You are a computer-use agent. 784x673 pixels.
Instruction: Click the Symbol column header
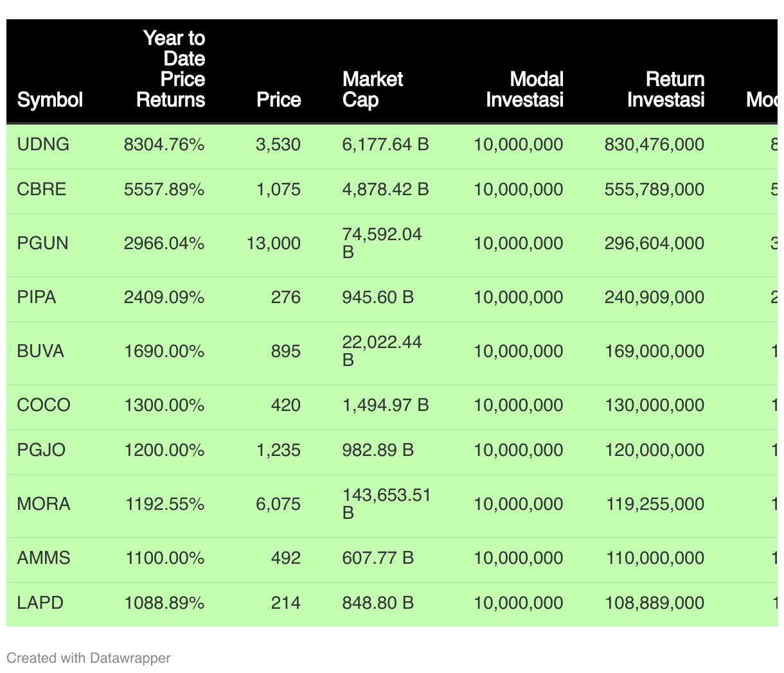tap(50, 100)
